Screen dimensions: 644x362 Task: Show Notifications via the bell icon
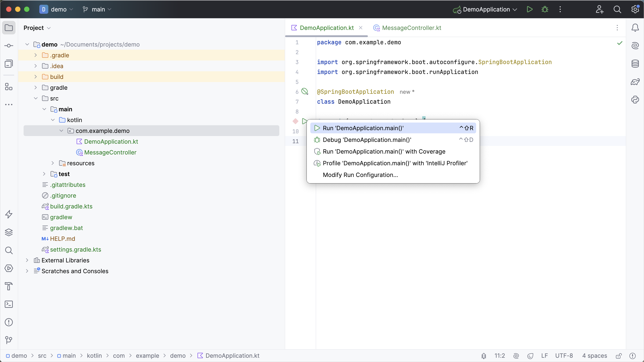pyautogui.click(x=635, y=28)
